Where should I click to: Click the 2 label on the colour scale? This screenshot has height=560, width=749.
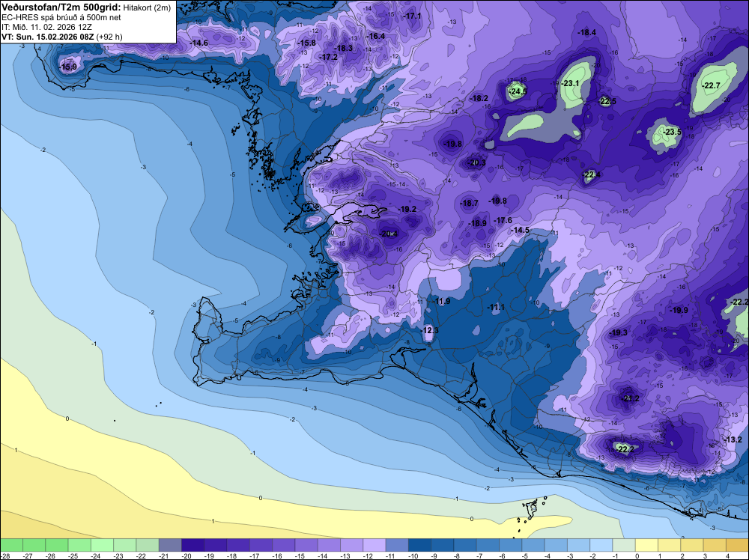pos(682,556)
